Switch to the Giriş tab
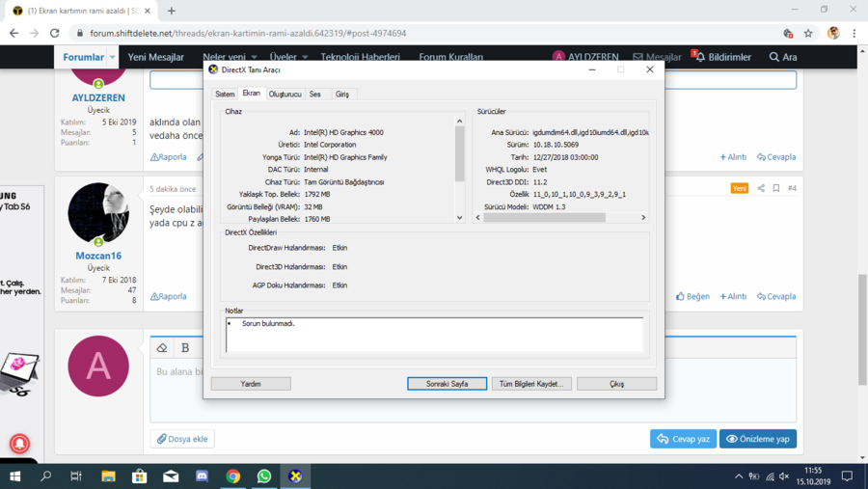868x489 pixels. (x=342, y=95)
